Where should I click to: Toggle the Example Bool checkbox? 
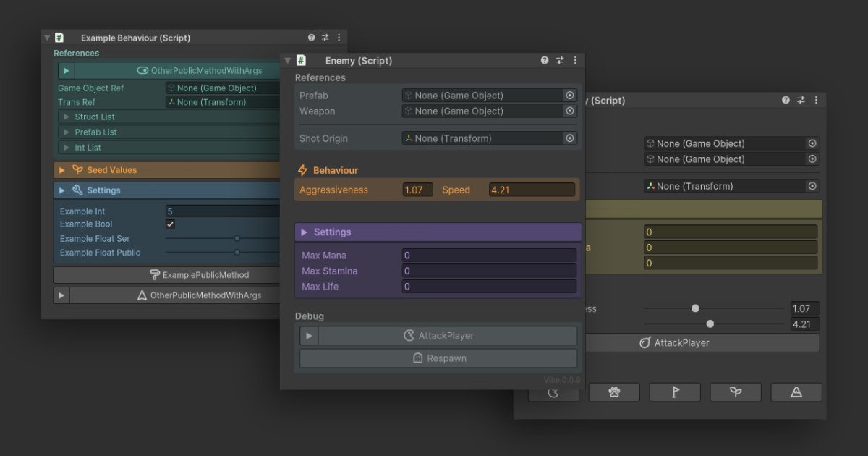[x=169, y=224]
